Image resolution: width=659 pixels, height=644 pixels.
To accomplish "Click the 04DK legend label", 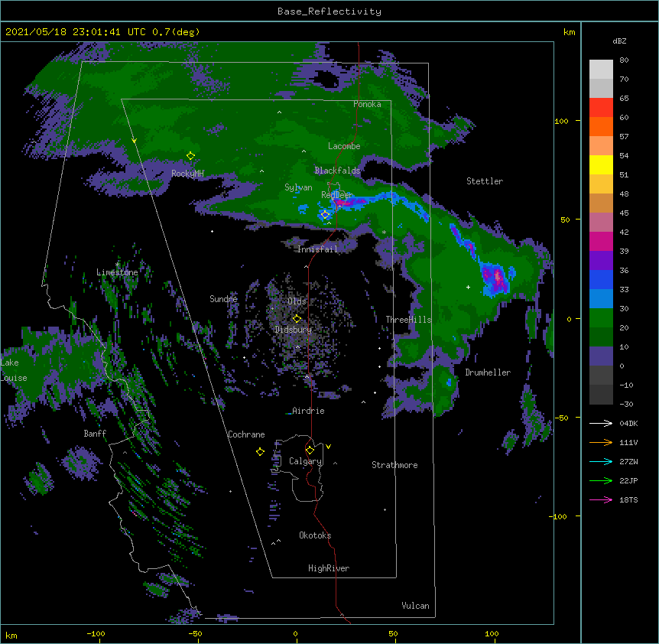I will pos(628,423).
